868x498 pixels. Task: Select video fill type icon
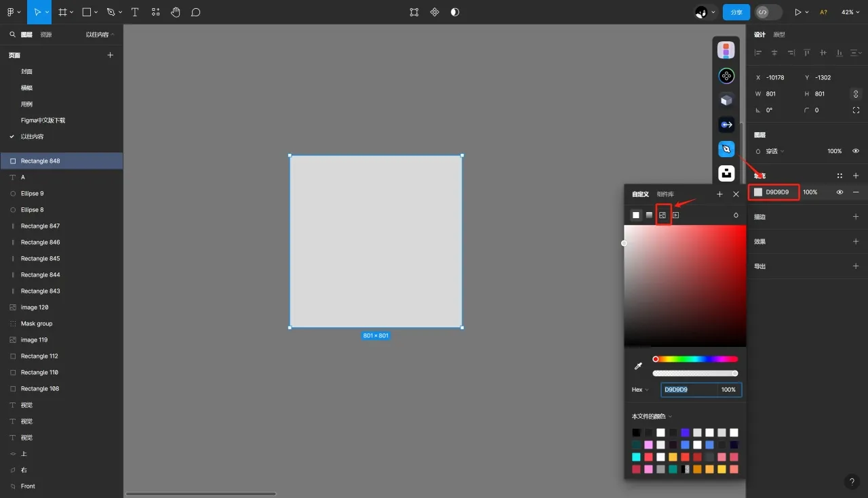coord(676,215)
